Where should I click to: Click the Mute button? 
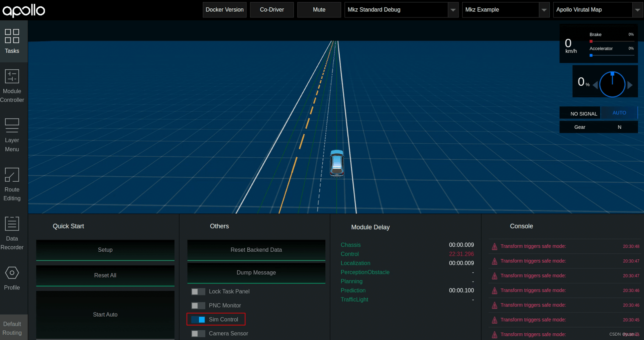(319, 10)
